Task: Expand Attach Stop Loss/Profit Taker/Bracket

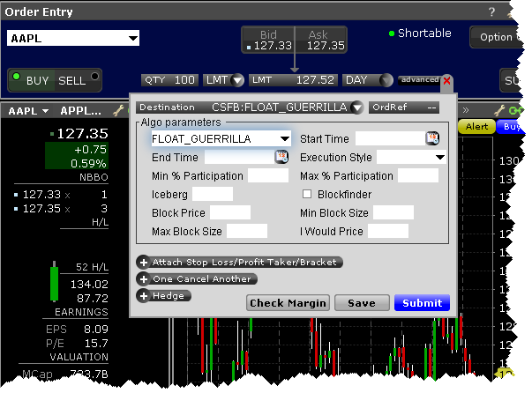Action: tap(240, 263)
